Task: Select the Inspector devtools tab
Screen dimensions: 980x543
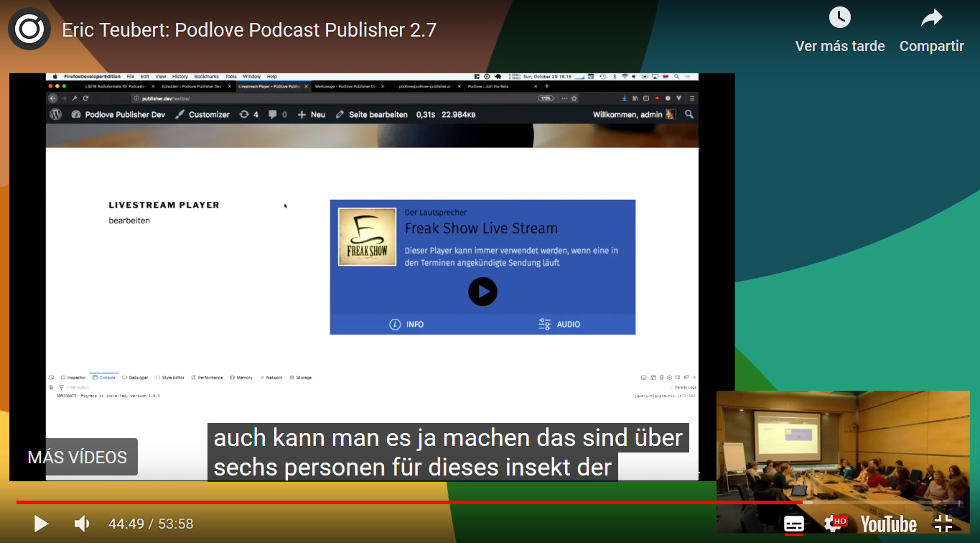Action: (73, 378)
